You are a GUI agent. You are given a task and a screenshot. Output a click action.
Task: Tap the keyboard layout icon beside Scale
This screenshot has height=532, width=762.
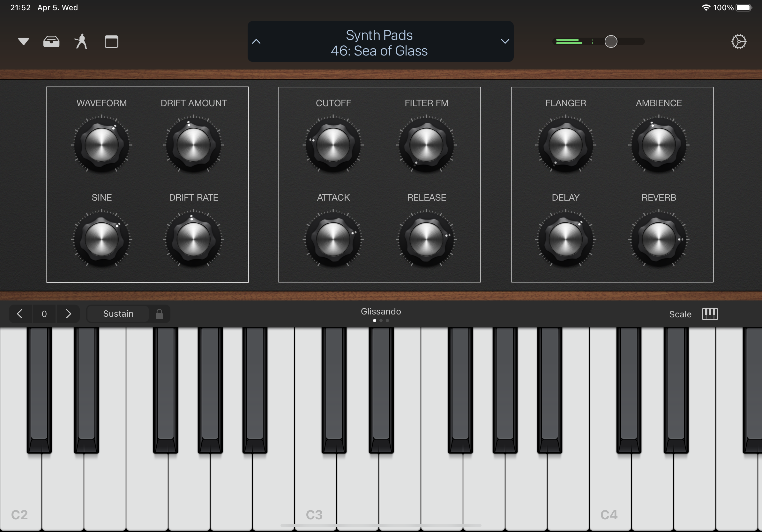click(710, 314)
